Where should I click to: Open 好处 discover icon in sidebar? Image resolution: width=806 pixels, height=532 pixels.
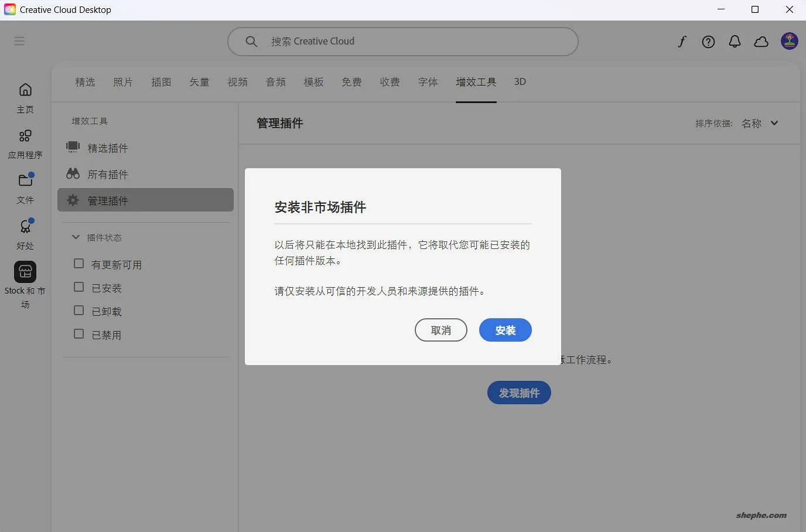click(25, 226)
